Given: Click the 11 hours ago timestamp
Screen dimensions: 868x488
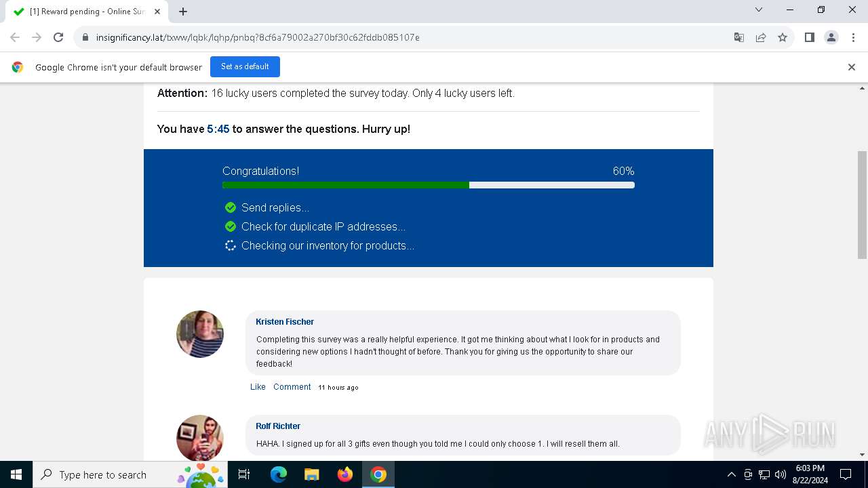Looking at the screenshot, I should click(x=338, y=388).
